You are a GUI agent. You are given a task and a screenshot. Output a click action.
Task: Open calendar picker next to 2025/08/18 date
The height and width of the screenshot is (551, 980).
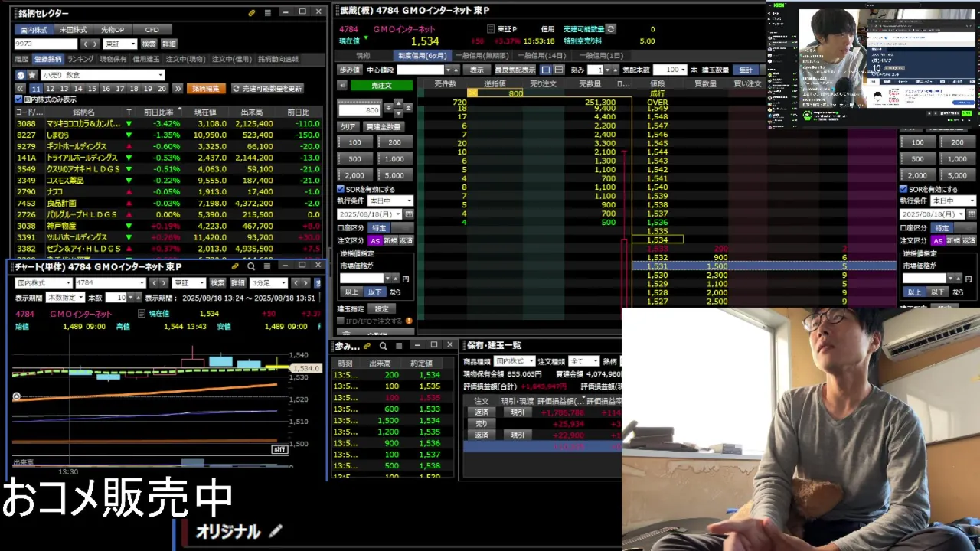click(x=409, y=214)
